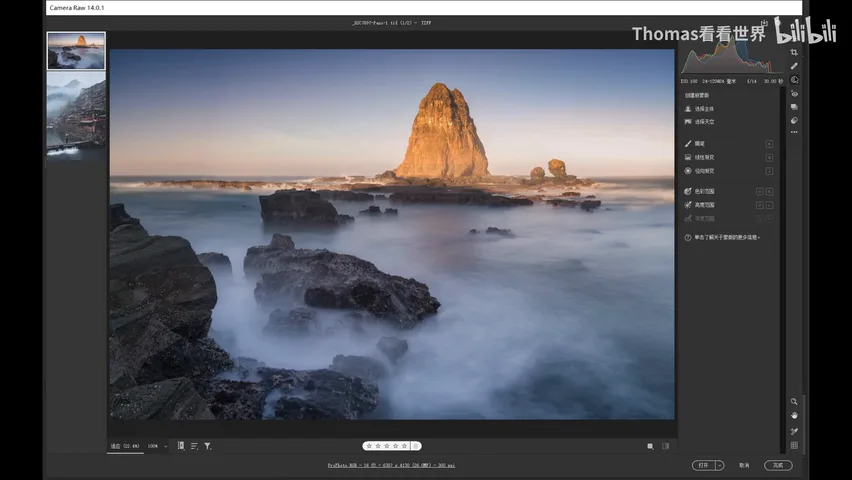Click the Linear Gradient shortcut key badge
This screenshot has height=480, width=852.
coord(769,157)
